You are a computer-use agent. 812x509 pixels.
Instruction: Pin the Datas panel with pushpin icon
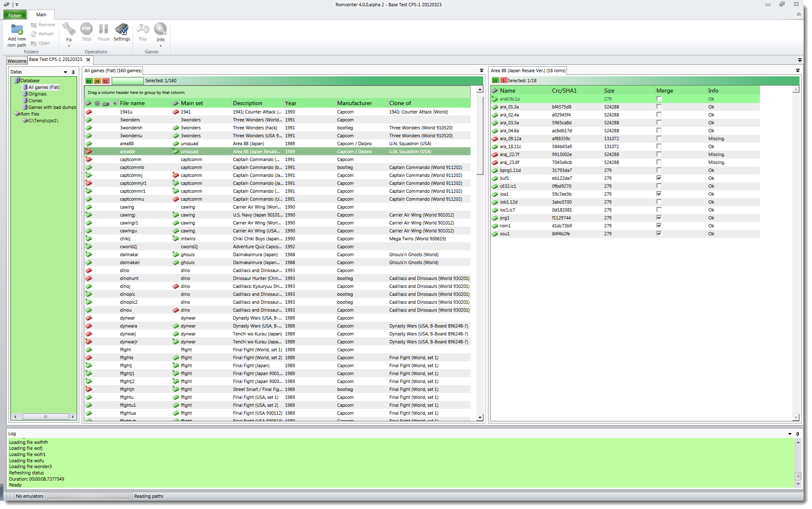pos(73,72)
